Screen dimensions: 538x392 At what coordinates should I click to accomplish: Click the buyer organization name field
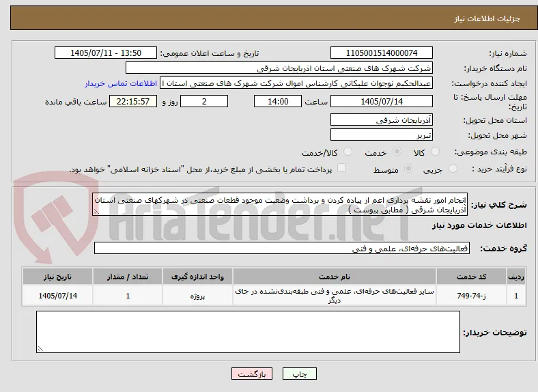[279, 68]
